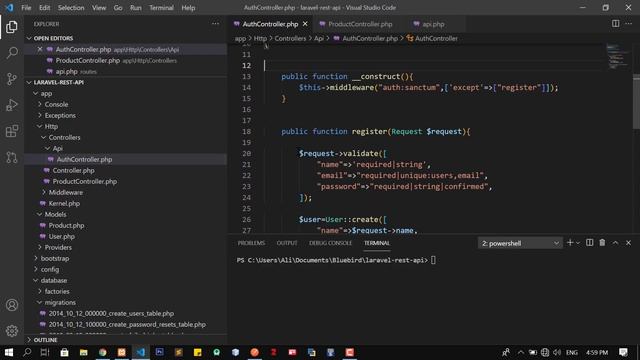
Task: Collapse the Api folder
Action: [58, 149]
